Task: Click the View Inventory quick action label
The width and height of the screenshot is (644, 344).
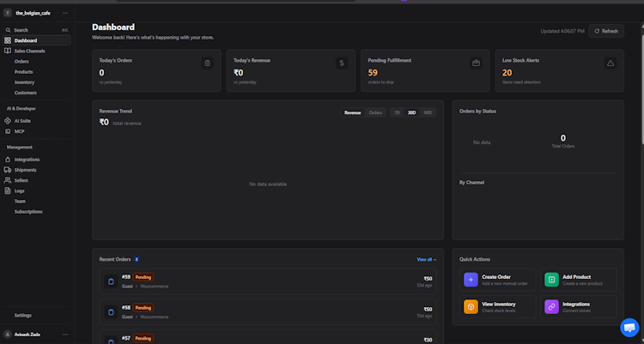Action: (x=499, y=305)
